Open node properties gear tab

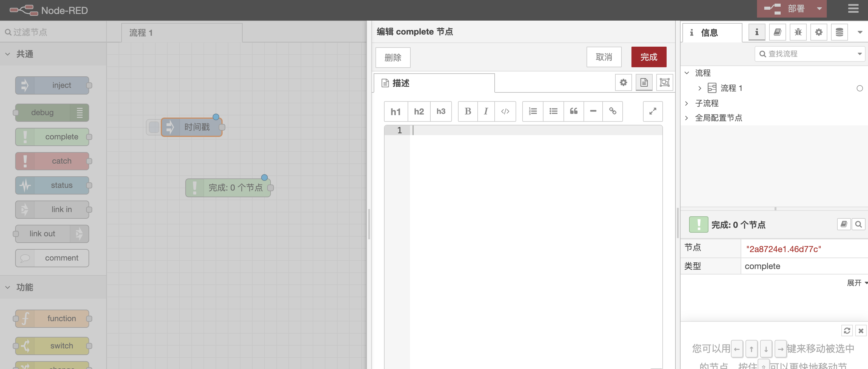click(623, 82)
